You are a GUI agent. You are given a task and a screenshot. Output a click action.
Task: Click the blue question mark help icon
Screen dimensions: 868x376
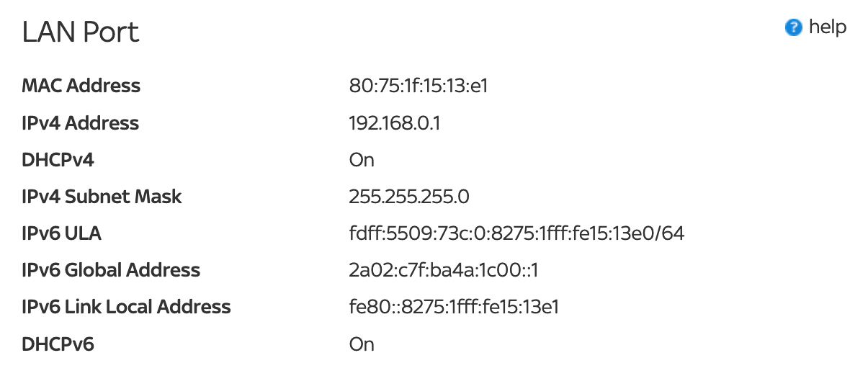(x=793, y=28)
